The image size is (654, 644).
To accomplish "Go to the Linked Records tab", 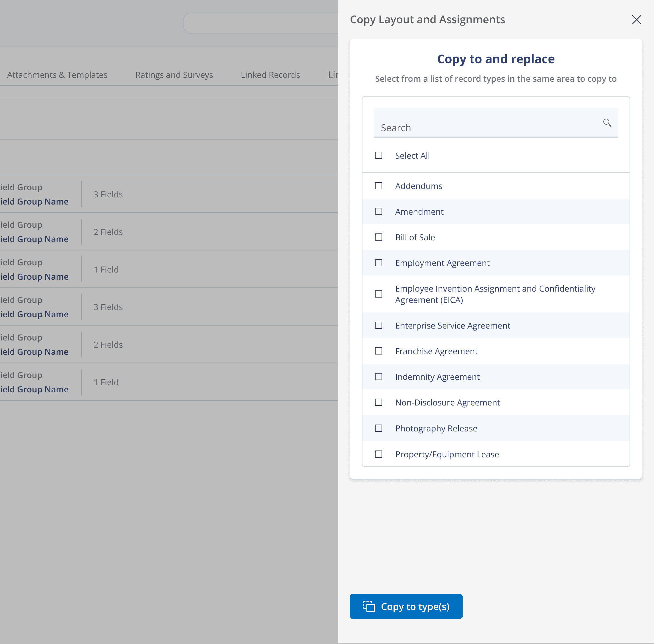I will click(x=270, y=75).
